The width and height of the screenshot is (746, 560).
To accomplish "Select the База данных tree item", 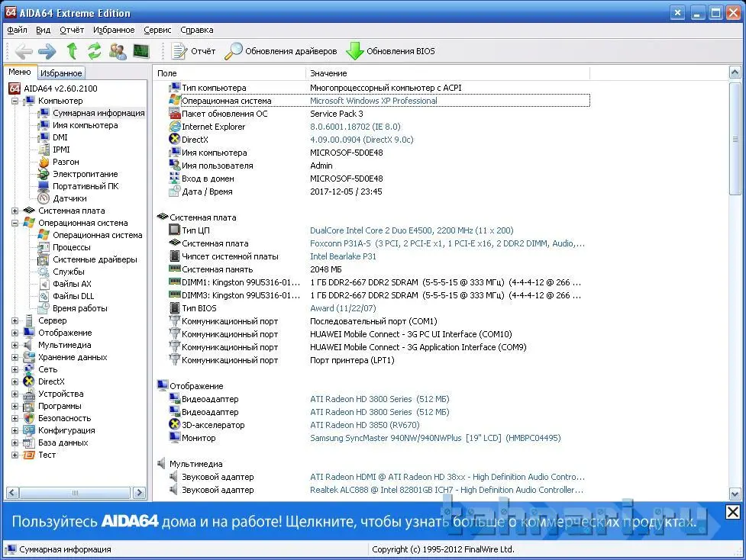I will (63, 443).
